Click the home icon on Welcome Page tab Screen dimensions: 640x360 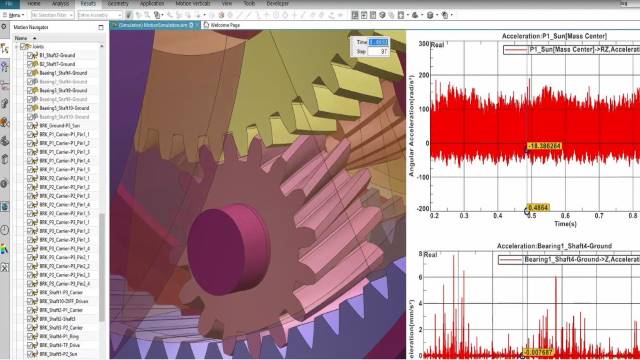(x=206, y=25)
